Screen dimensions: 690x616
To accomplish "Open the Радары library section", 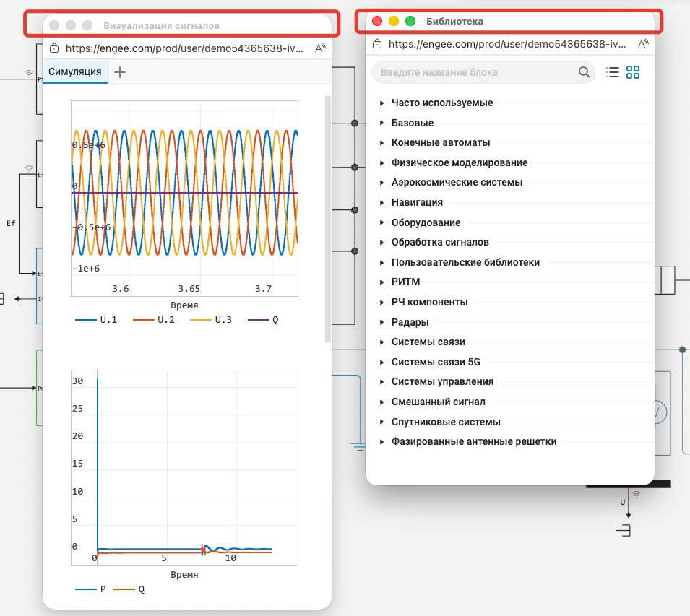I will click(410, 322).
